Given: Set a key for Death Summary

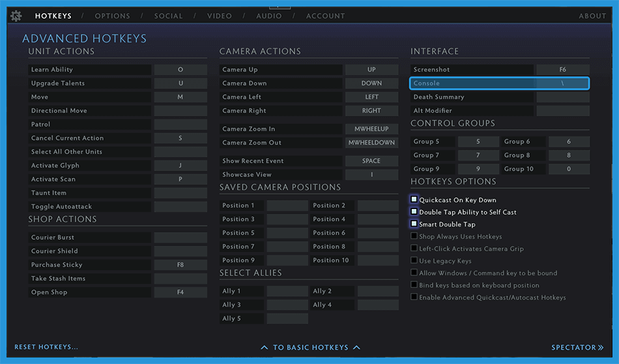Looking at the screenshot, I should [x=563, y=97].
